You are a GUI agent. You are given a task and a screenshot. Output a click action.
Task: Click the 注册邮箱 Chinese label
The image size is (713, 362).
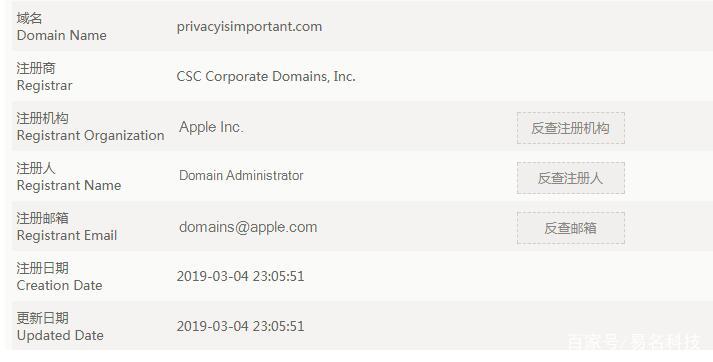[x=42, y=218]
